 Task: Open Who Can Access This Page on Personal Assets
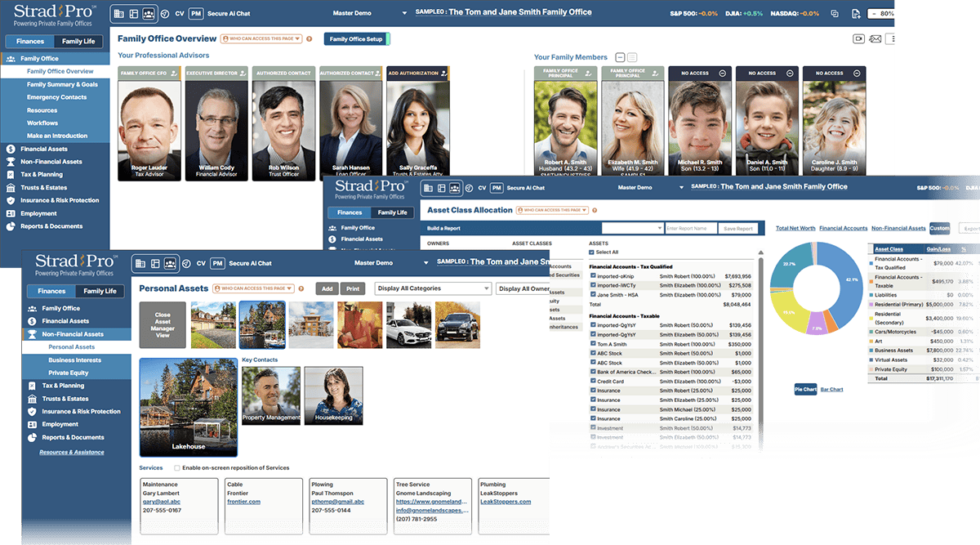(x=252, y=288)
